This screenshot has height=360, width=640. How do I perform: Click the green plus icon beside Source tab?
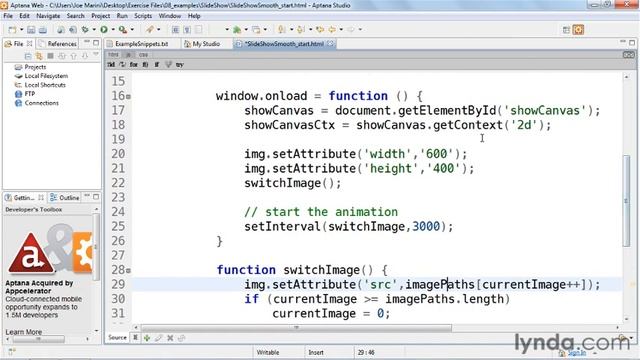[147, 338]
